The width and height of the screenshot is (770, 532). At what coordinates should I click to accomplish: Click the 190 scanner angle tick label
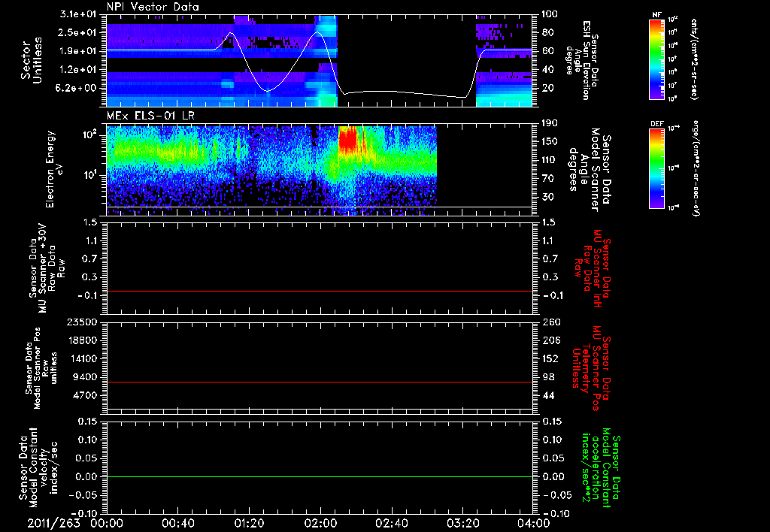click(550, 123)
